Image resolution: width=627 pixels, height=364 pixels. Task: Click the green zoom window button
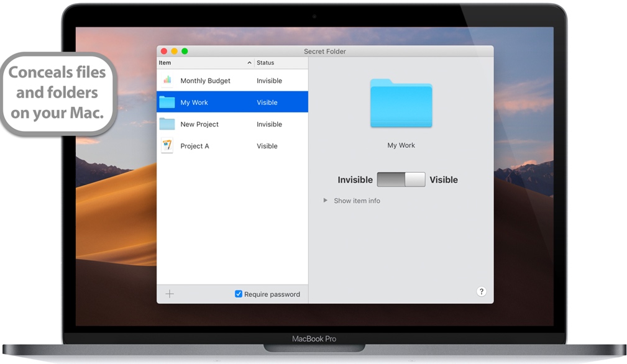185,52
